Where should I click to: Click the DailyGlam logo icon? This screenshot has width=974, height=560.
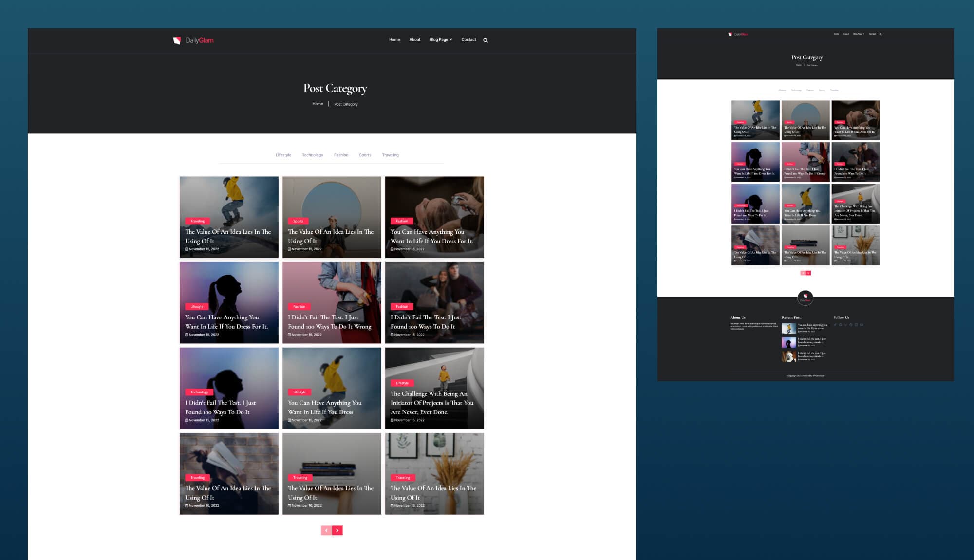pyautogui.click(x=177, y=40)
